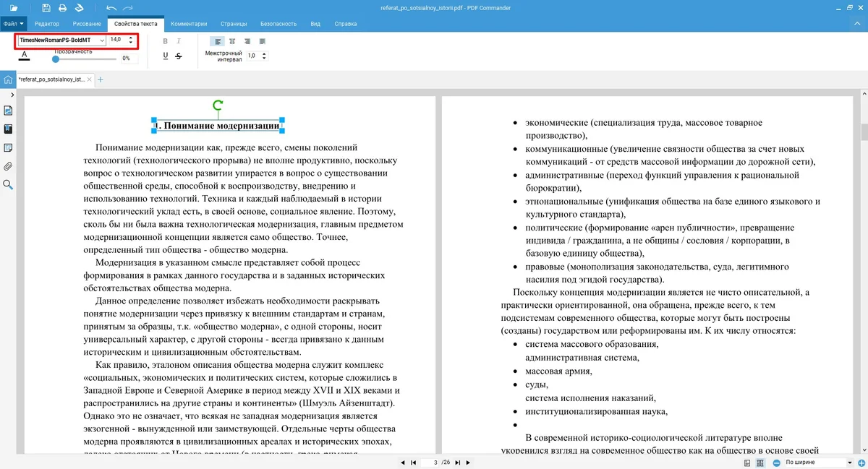The width and height of the screenshot is (868, 469).
Task: Zoom in with the plus button
Action: point(861,462)
